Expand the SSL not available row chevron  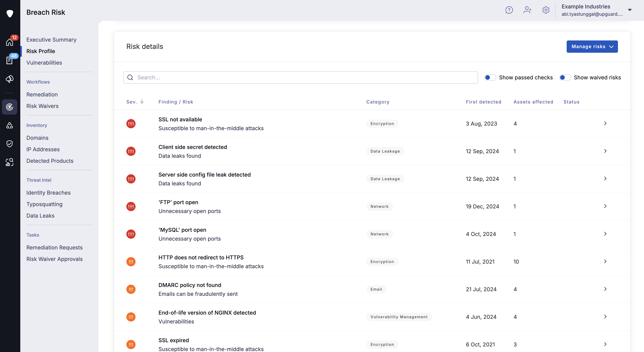(605, 123)
